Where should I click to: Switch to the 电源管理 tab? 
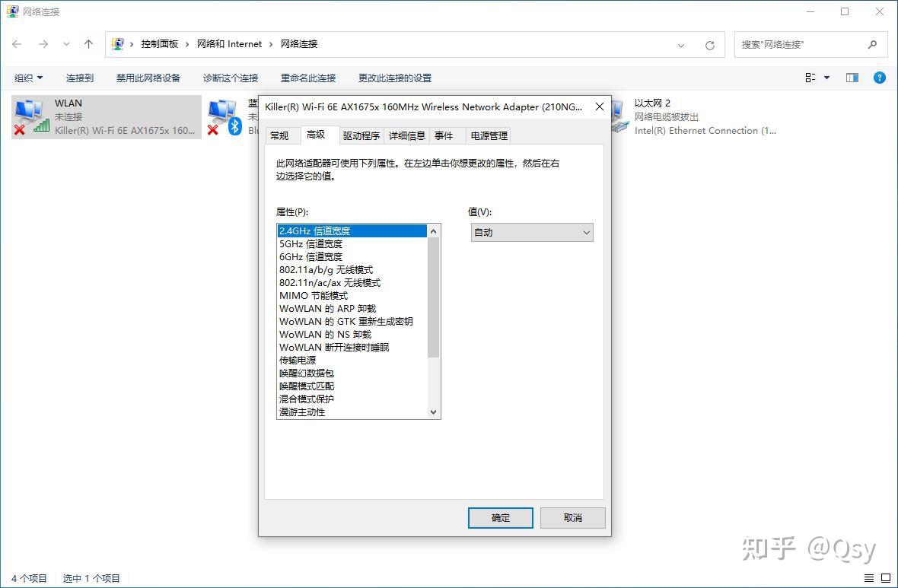(x=488, y=135)
